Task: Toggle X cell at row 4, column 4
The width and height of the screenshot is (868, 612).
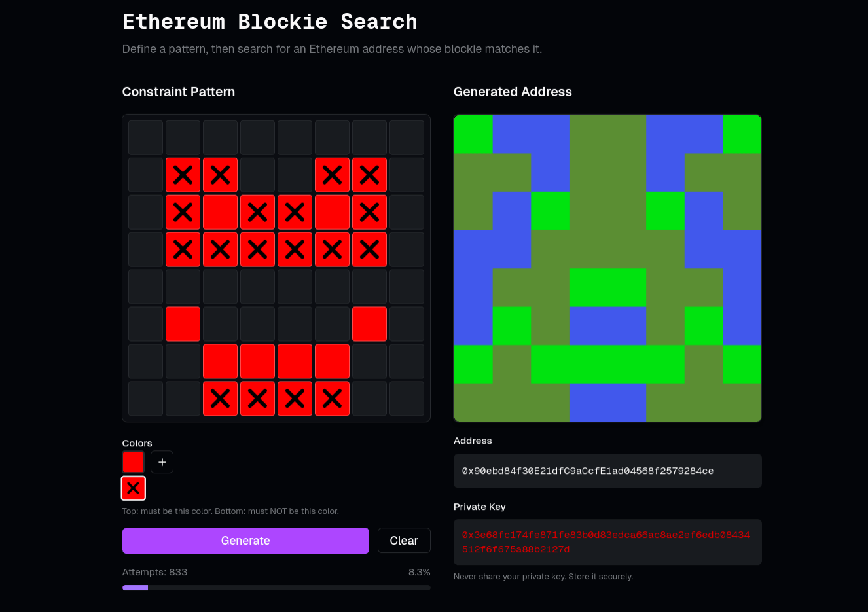Action: [257, 249]
